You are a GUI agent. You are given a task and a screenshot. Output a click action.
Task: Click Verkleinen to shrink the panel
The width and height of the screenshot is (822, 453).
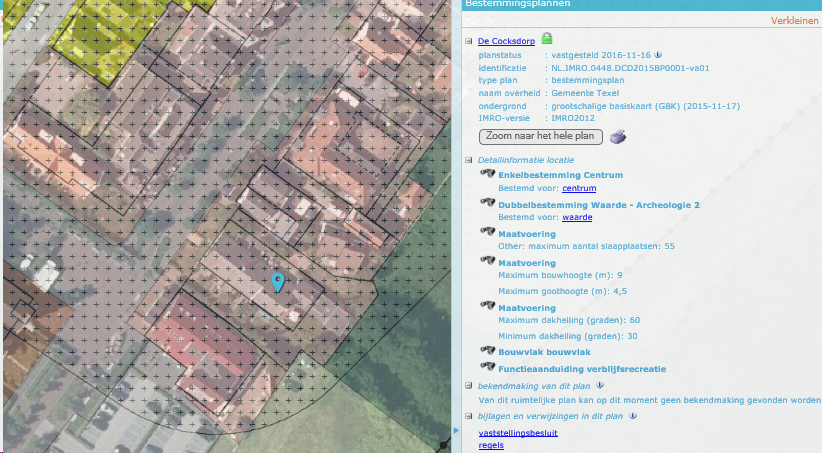[795, 20]
